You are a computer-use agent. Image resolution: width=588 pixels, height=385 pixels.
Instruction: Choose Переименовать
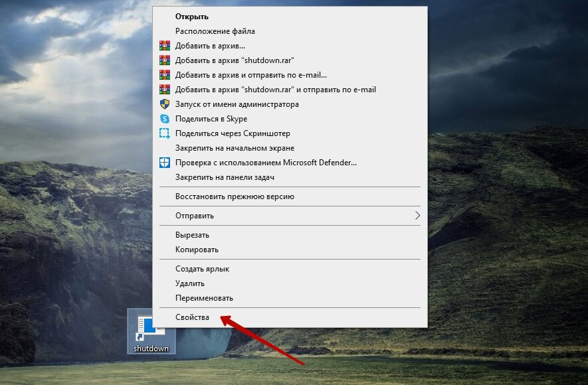point(289,298)
